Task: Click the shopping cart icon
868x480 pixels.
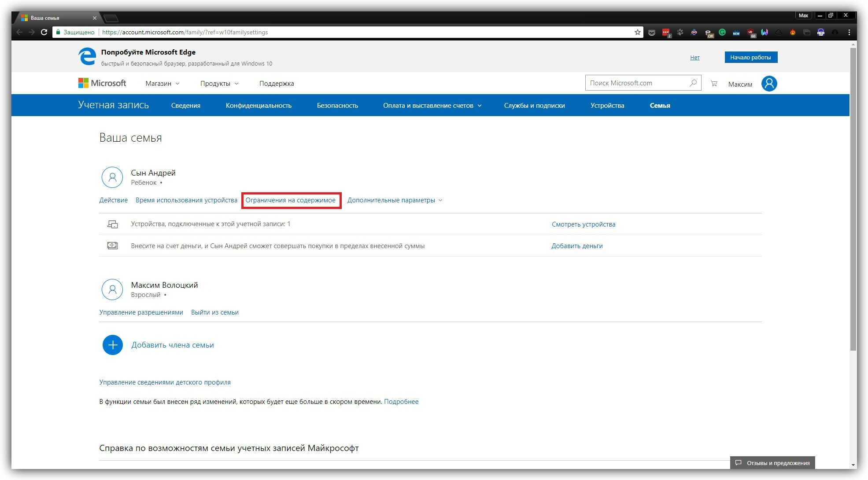Action: pyautogui.click(x=714, y=84)
